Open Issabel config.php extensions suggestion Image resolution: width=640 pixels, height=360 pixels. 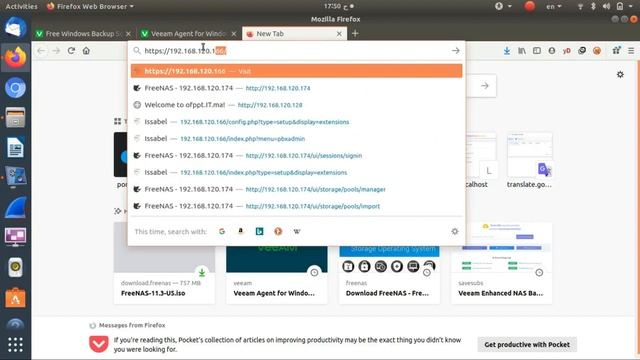296,122
